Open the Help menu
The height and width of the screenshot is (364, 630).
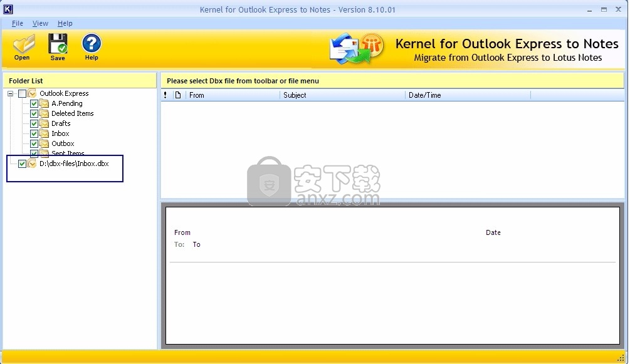point(65,23)
